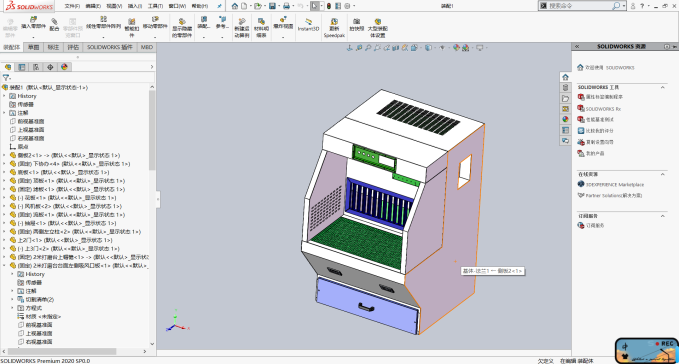Screen dimensions: 679x364
Task: Click the Print icon in top toolbar
Action: pos(286,6)
